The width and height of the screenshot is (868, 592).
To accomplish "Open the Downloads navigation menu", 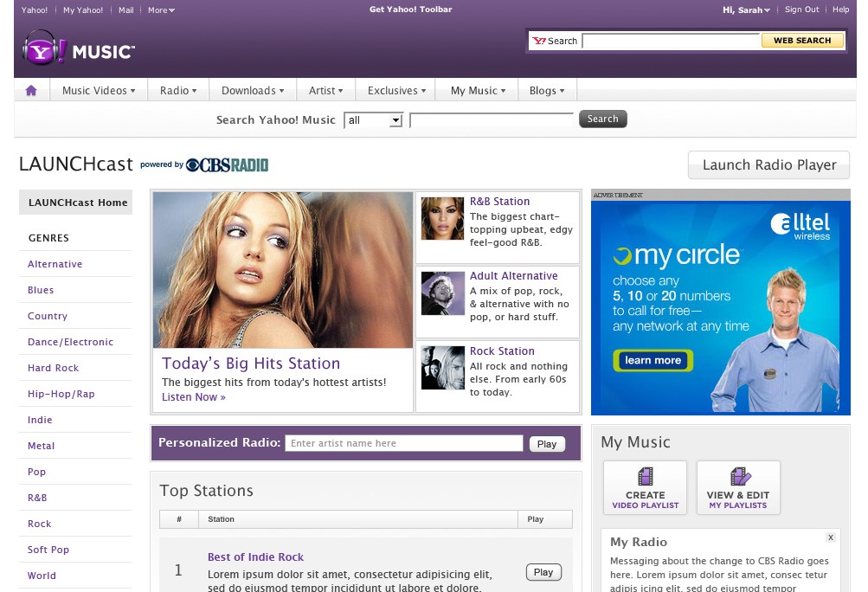I will (x=253, y=91).
